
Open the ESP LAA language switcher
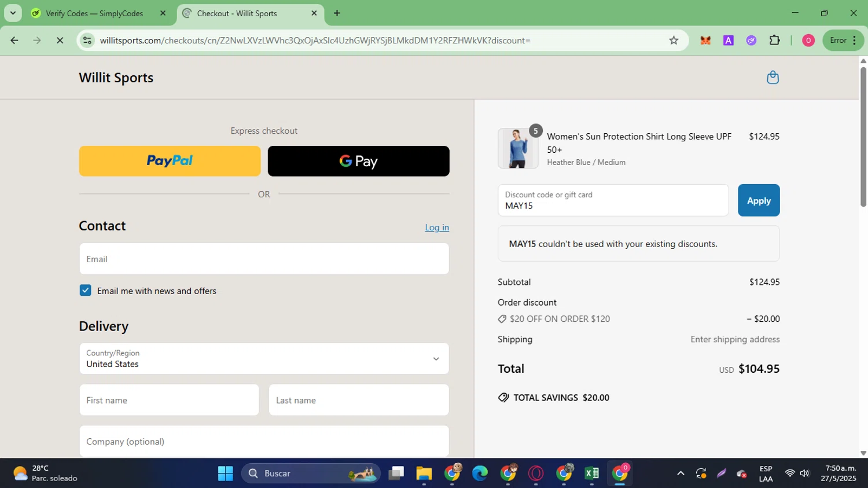pos(766,474)
